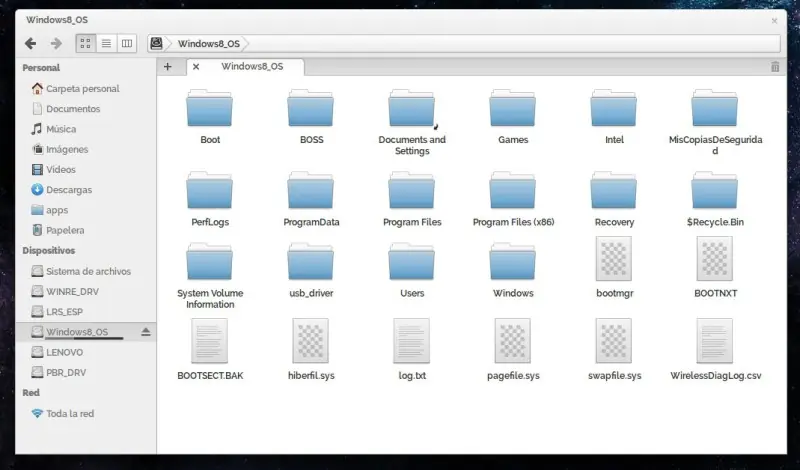Click the tab history trash icon

(775, 67)
